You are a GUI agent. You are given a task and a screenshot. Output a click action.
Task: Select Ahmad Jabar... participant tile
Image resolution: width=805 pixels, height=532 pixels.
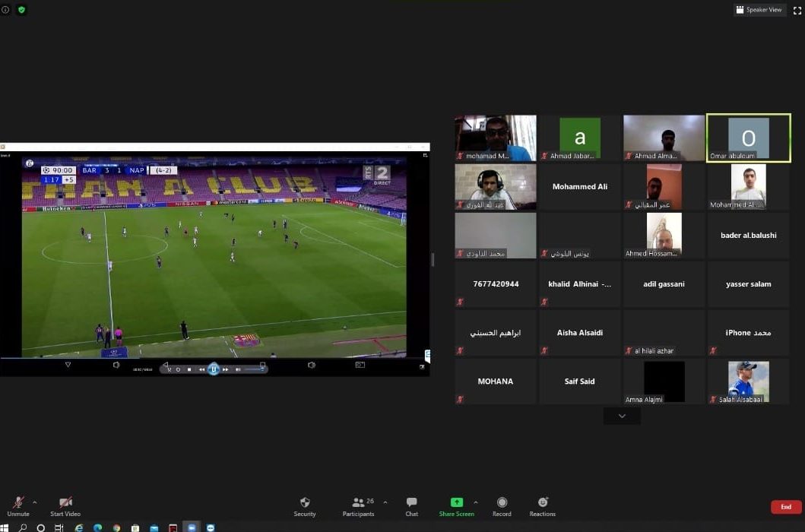580,138
